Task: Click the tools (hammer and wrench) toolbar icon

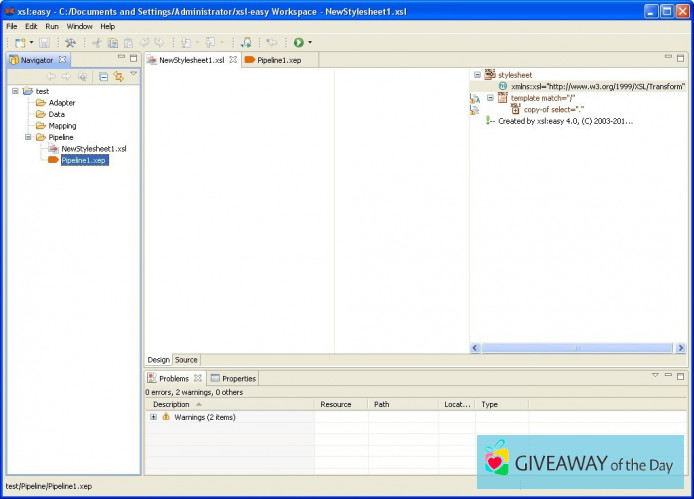Action: point(70,43)
